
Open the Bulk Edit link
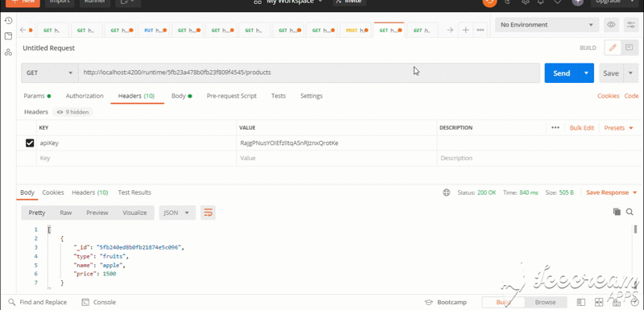[581, 128]
